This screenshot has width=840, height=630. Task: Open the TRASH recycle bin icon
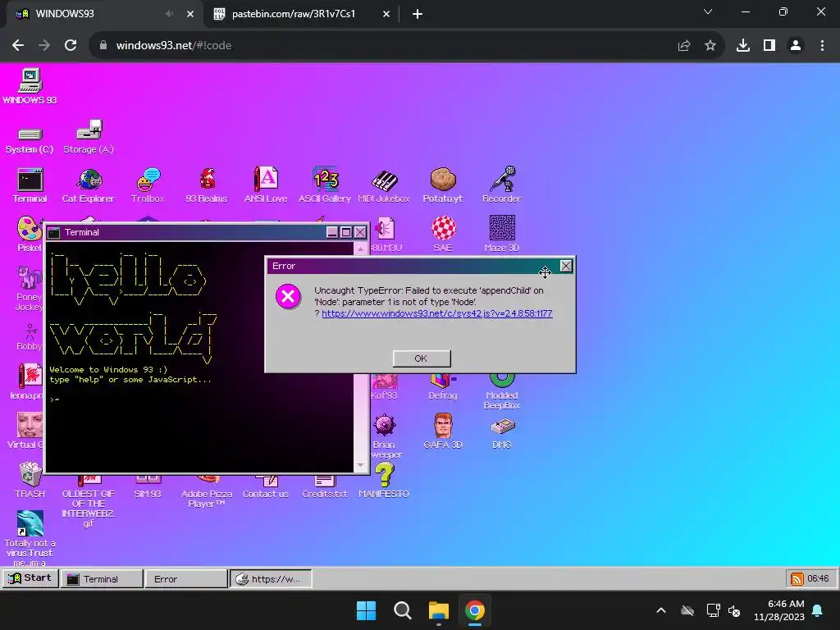30,480
